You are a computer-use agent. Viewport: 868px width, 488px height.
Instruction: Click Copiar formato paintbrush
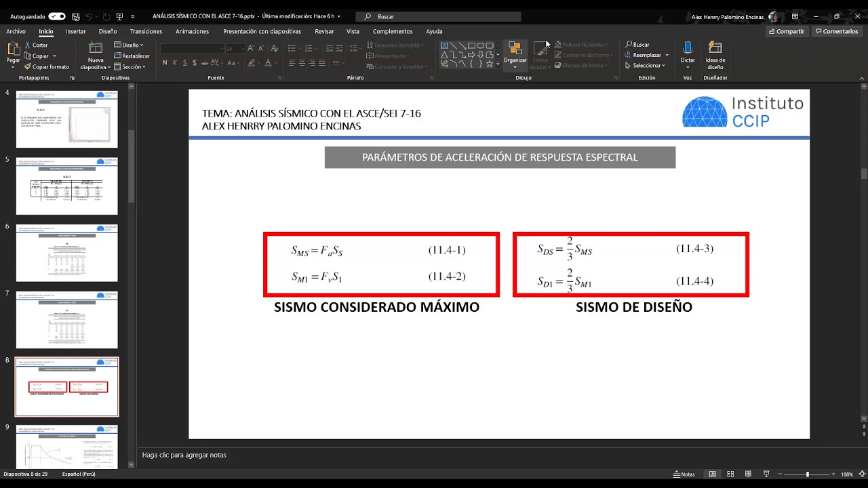pyautogui.click(x=46, y=67)
